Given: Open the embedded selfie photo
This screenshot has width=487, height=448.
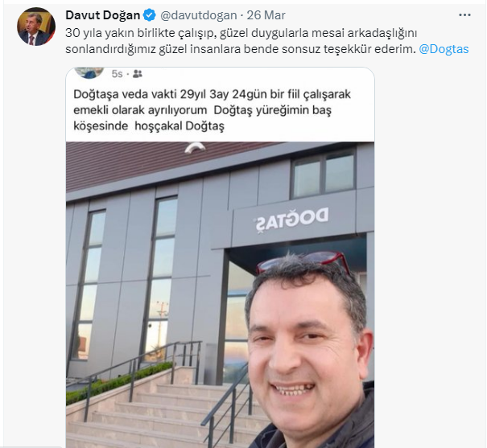Looking at the screenshot, I should tap(220, 294).
